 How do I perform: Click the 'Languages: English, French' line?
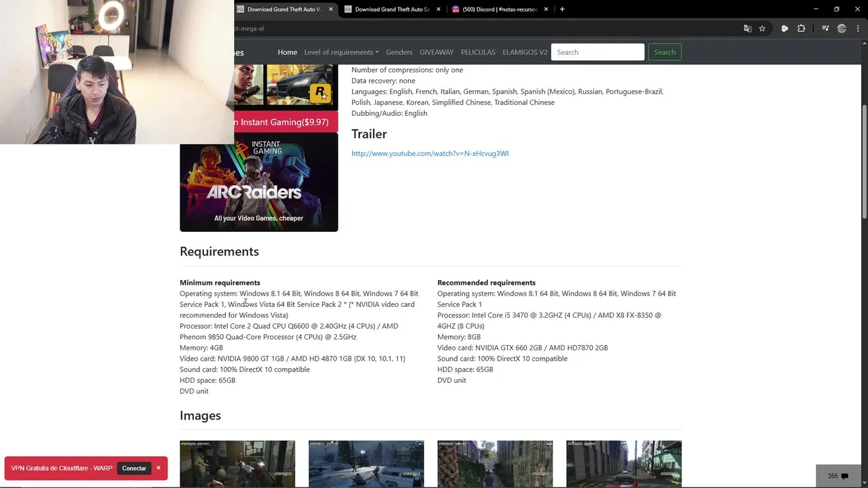click(x=507, y=97)
